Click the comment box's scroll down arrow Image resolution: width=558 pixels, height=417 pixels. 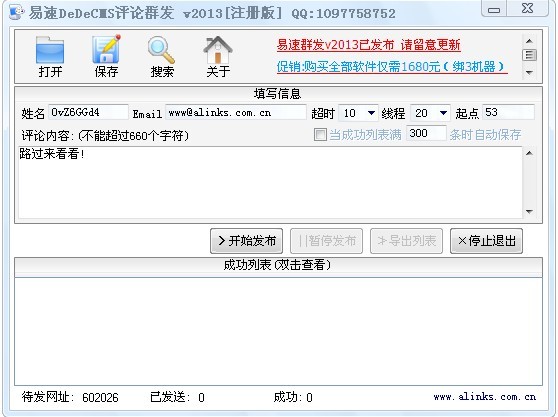529,212
